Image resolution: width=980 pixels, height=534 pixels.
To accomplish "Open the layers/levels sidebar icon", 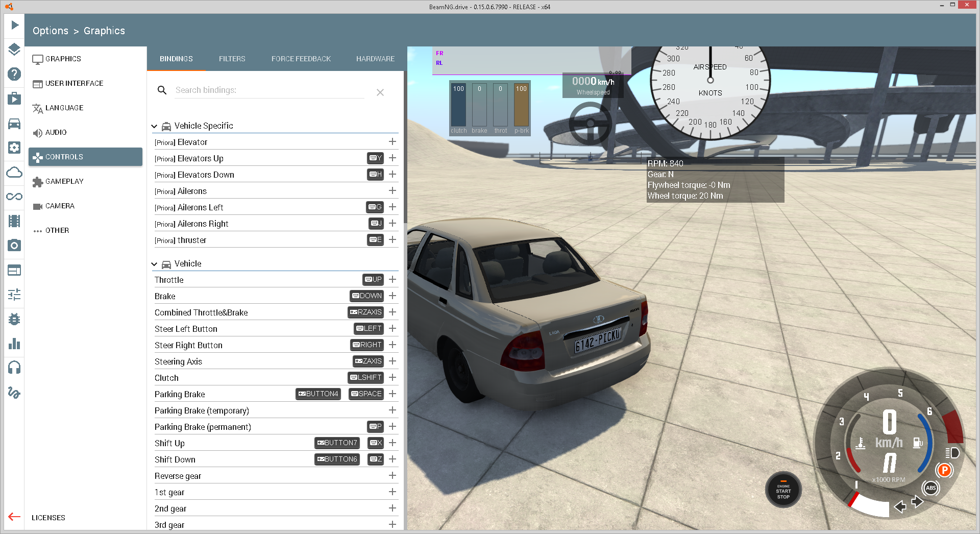I will pyautogui.click(x=14, y=50).
